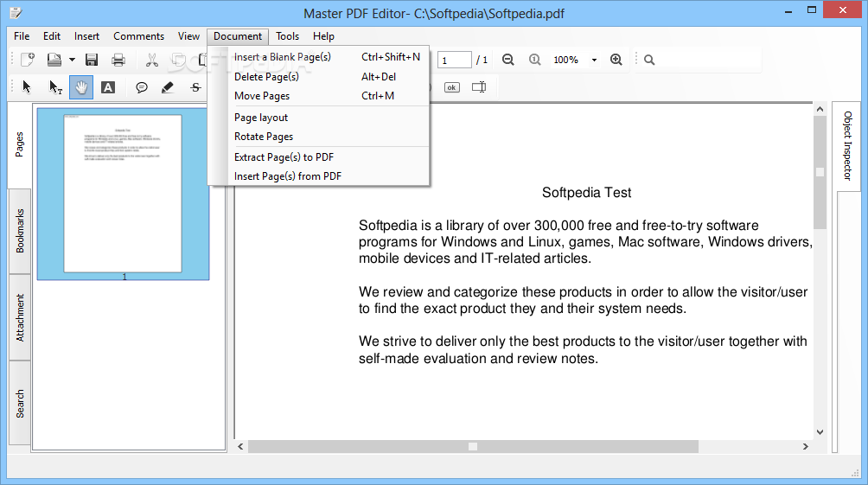Open the Object Inspector side tab
Viewport: 868px width, 485px height.
click(x=847, y=145)
